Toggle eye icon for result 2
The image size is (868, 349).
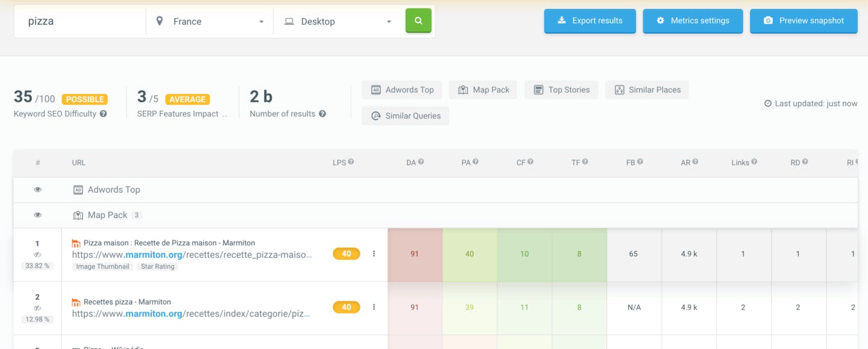[37, 308]
